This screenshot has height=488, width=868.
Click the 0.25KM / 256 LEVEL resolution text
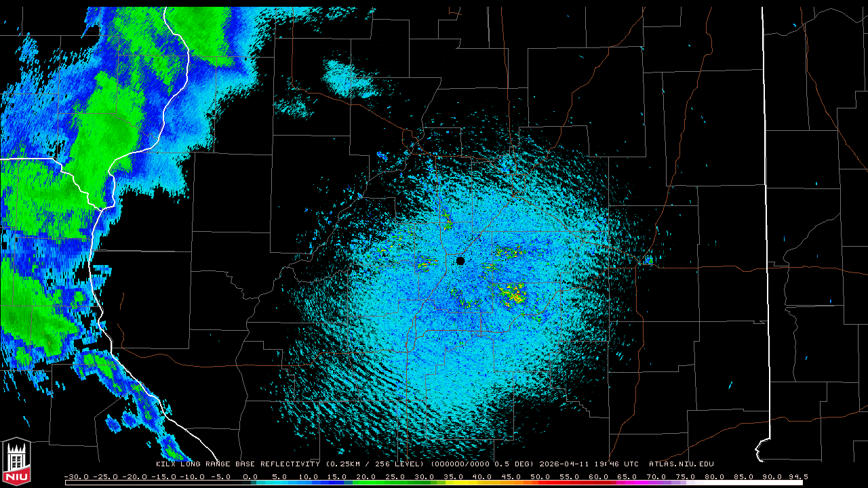[x=376, y=464]
